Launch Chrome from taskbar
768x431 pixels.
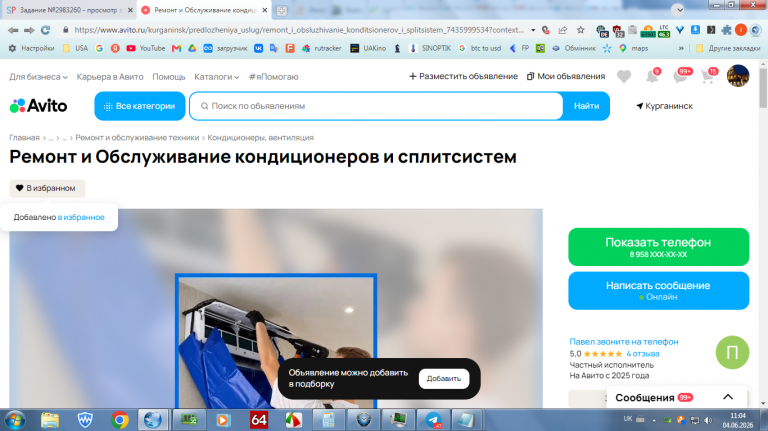coord(120,420)
